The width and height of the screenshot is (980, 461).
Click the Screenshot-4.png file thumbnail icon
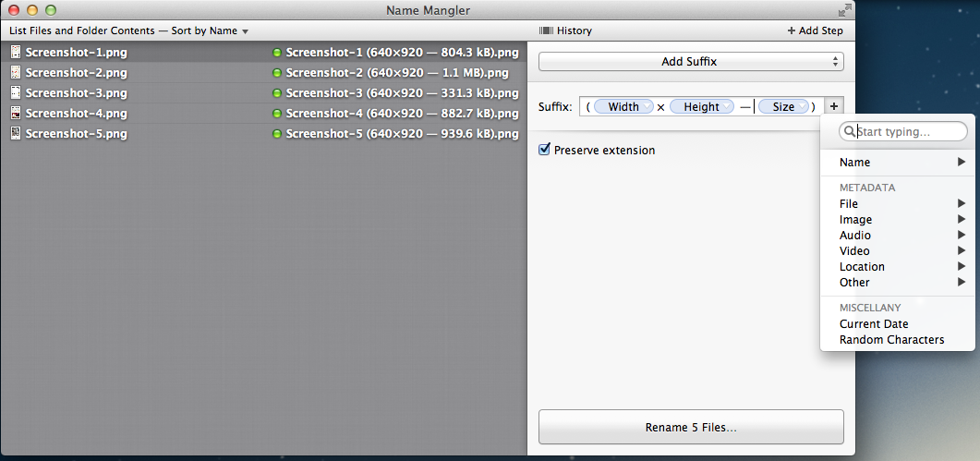(16, 114)
